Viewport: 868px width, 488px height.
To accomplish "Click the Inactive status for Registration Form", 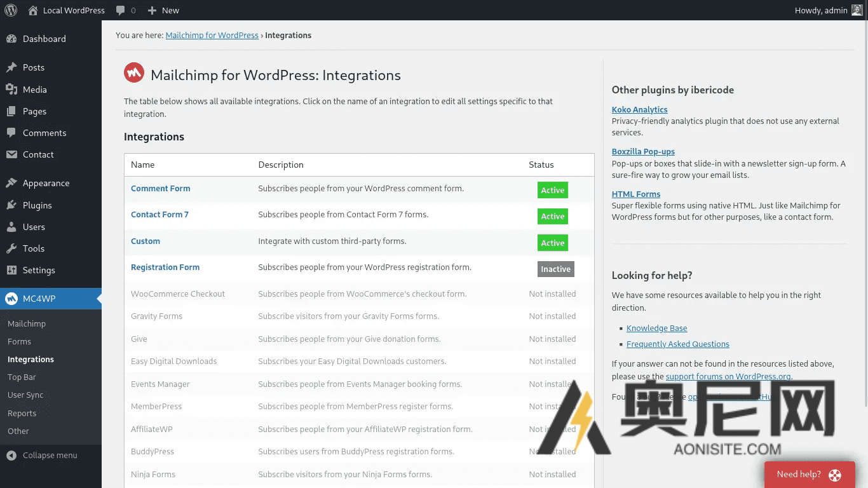I will tap(555, 269).
